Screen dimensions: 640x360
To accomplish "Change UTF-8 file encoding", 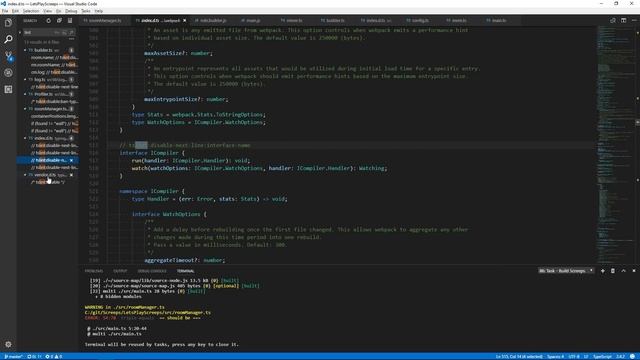I will click(574, 357).
